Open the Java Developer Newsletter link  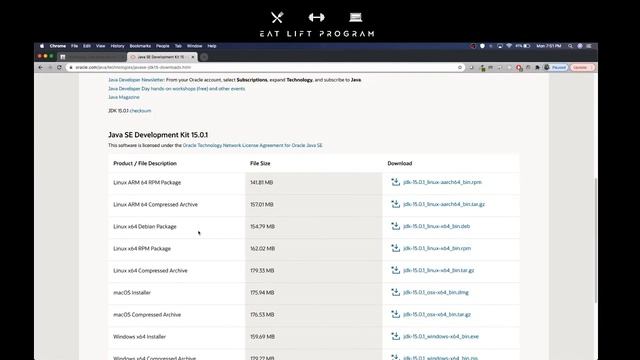[136, 80]
